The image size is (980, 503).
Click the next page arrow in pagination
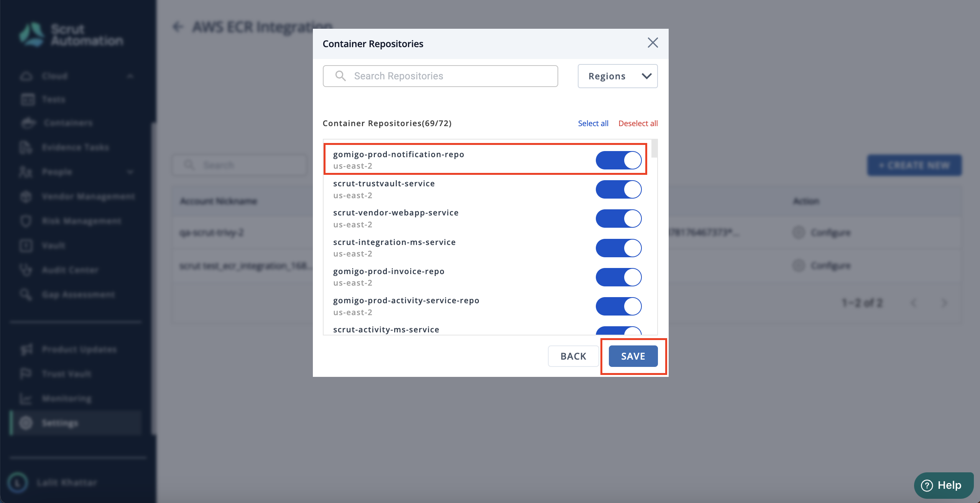pos(944,303)
